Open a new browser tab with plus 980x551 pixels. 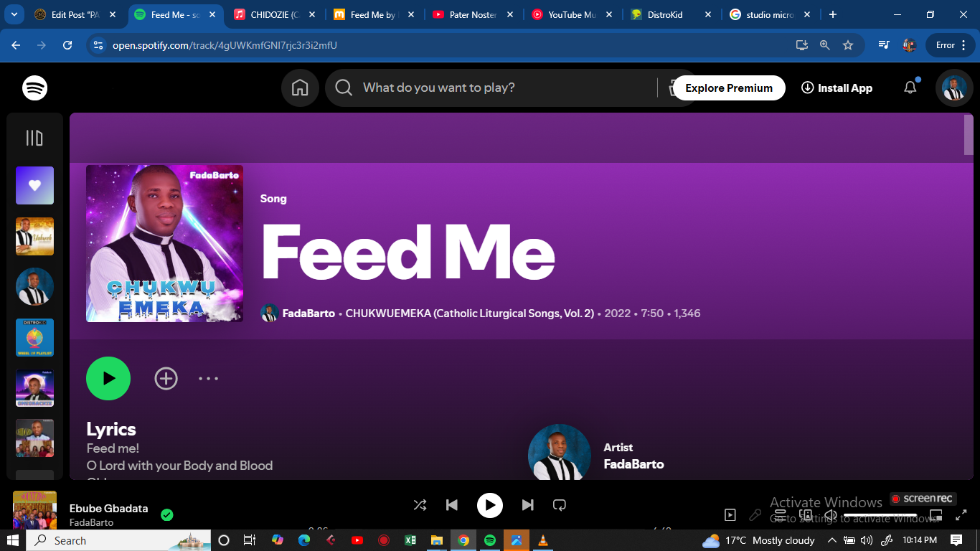(833, 14)
